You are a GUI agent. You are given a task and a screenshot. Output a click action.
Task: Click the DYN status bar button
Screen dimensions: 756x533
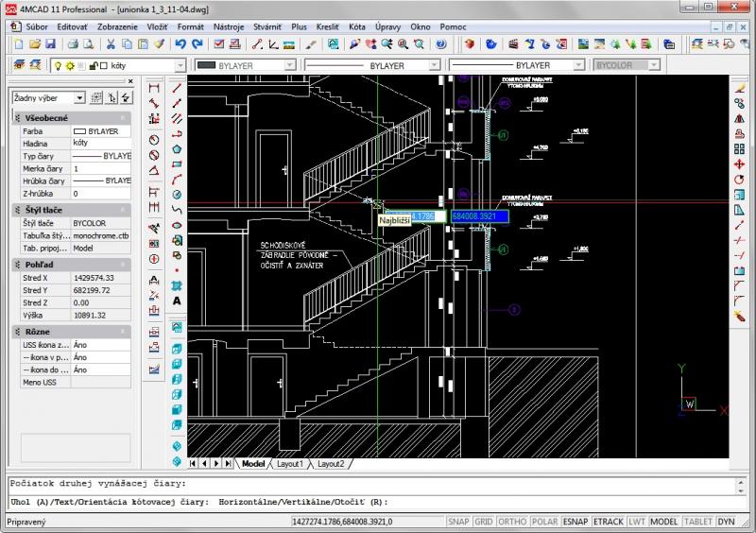(x=726, y=522)
